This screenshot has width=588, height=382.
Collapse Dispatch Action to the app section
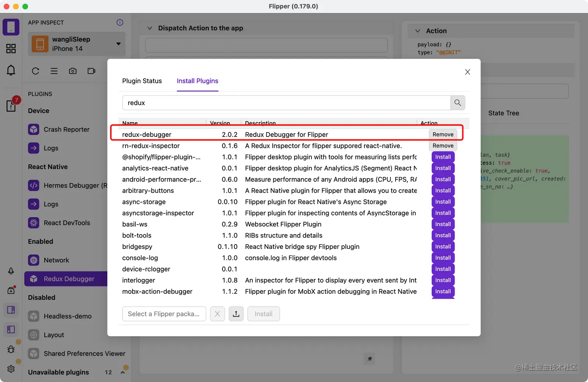pyautogui.click(x=149, y=28)
